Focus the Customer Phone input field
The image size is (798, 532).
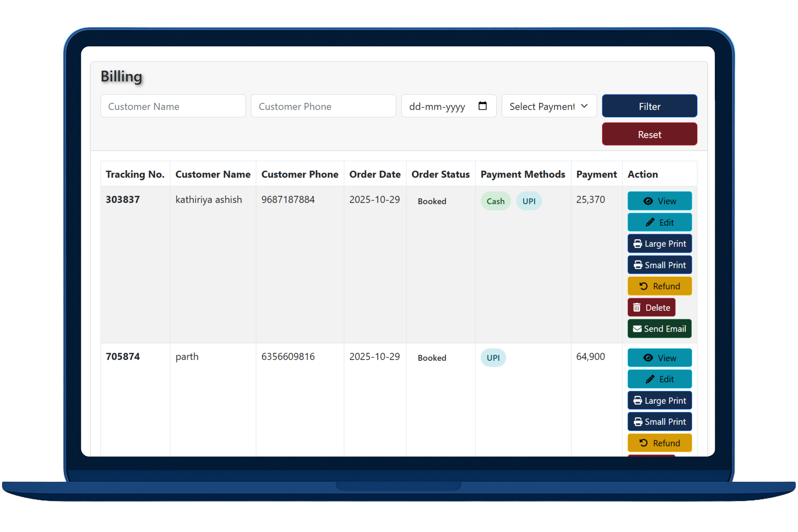point(323,106)
